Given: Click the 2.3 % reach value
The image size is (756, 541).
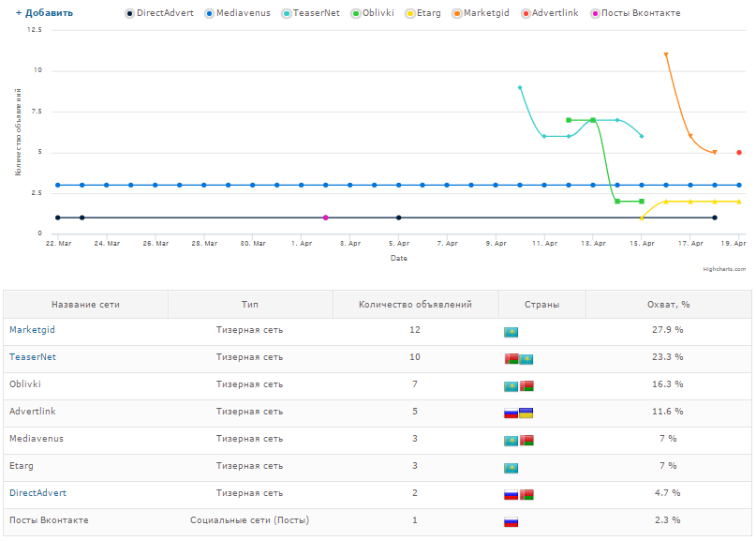Looking at the screenshot, I should (668, 520).
